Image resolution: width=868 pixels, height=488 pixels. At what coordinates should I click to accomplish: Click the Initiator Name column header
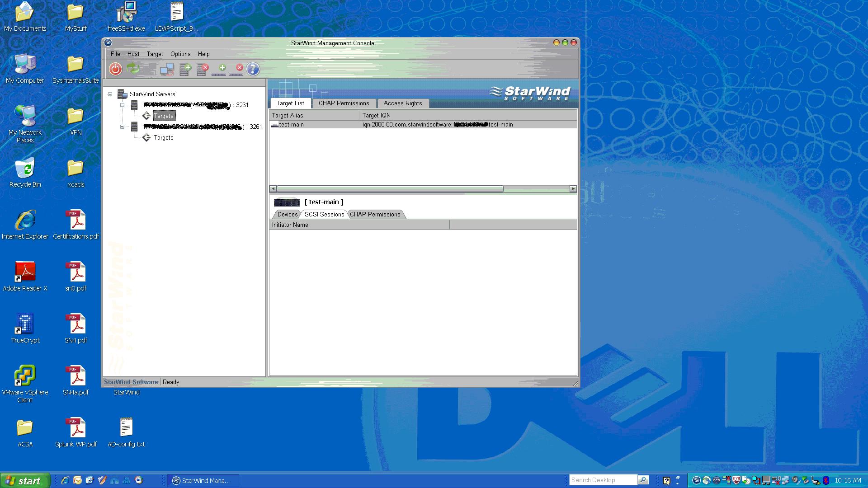coord(359,225)
